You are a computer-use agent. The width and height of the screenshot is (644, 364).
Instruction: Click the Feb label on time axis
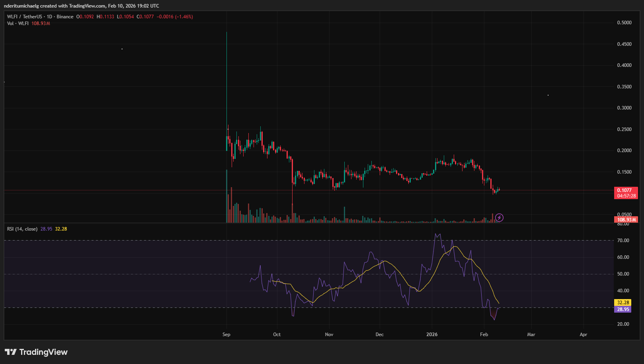point(484,335)
